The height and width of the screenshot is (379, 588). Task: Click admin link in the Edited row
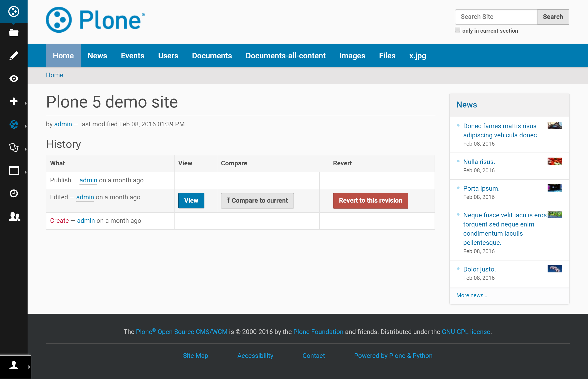(85, 197)
